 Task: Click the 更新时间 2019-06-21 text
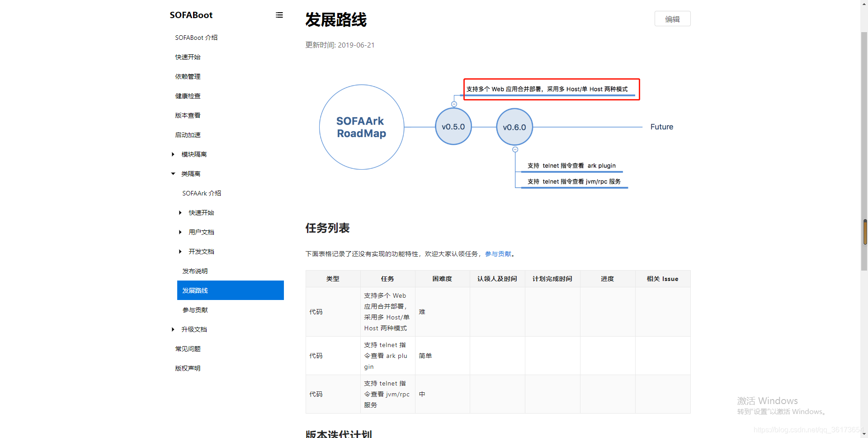tap(340, 45)
